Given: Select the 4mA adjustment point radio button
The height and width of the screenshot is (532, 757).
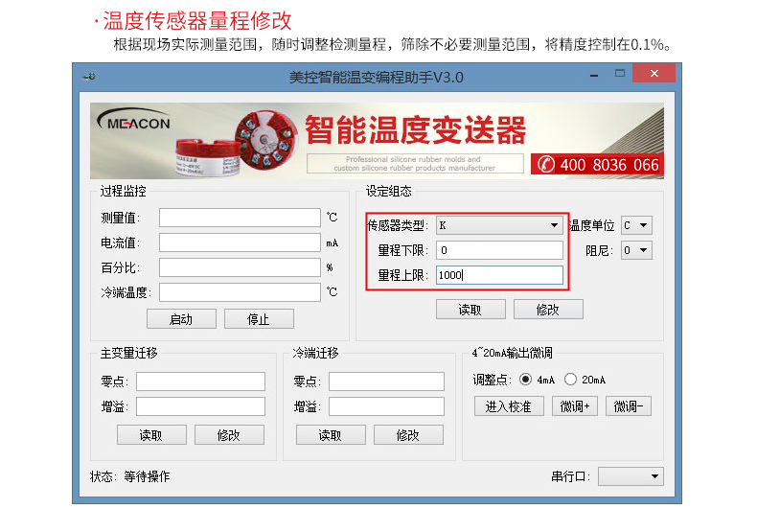Looking at the screenshot, I should [527, 379].
